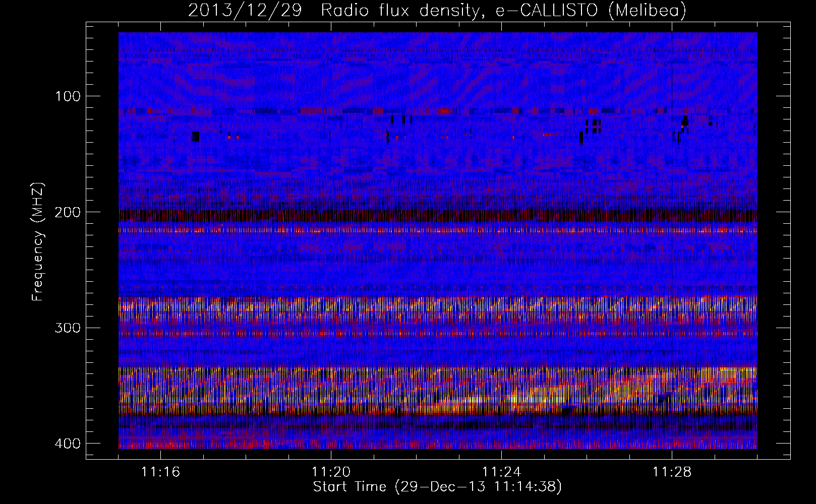Screen dimensions: 816x504
Task: Click the 11:16 time tick label
Action: (160, 472)
